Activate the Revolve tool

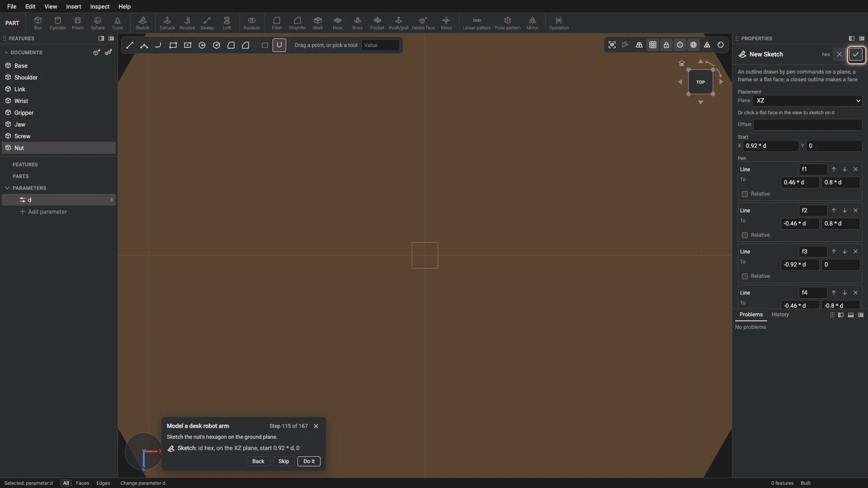tap(187, 23)
